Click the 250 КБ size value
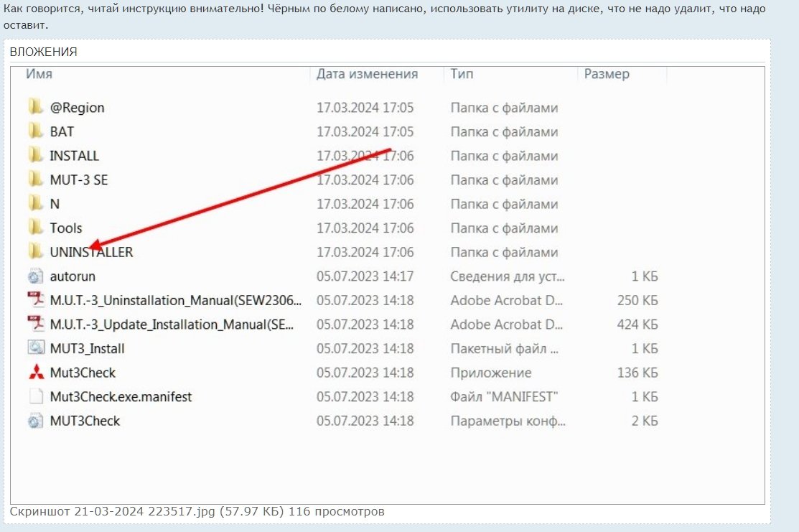 (637, 300)
